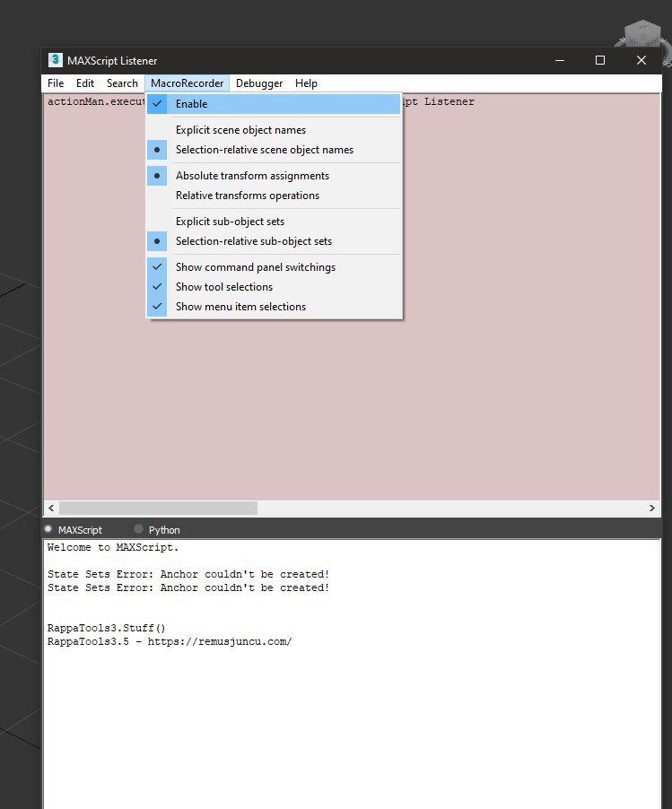This screenshot has width=672, height=809.
Task: Choose Absolute transform assignments
Action: [274, 176]
